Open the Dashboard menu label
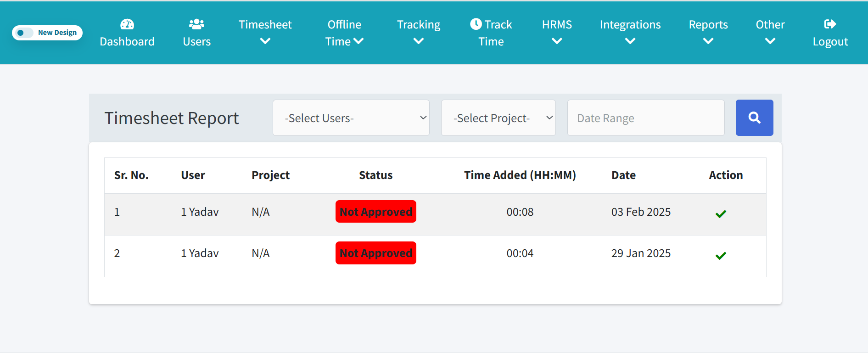Image resolution: width=868 pixels, height=353 pixels. click(x=127, y=42)
